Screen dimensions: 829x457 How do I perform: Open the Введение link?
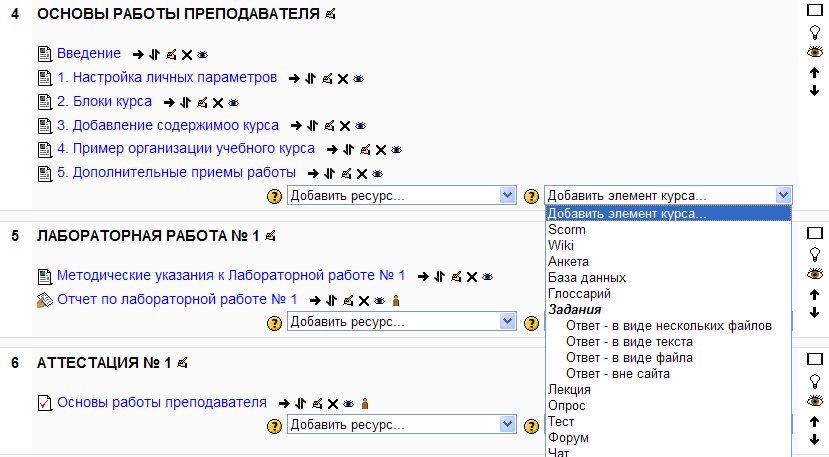(x=89, y=53)
